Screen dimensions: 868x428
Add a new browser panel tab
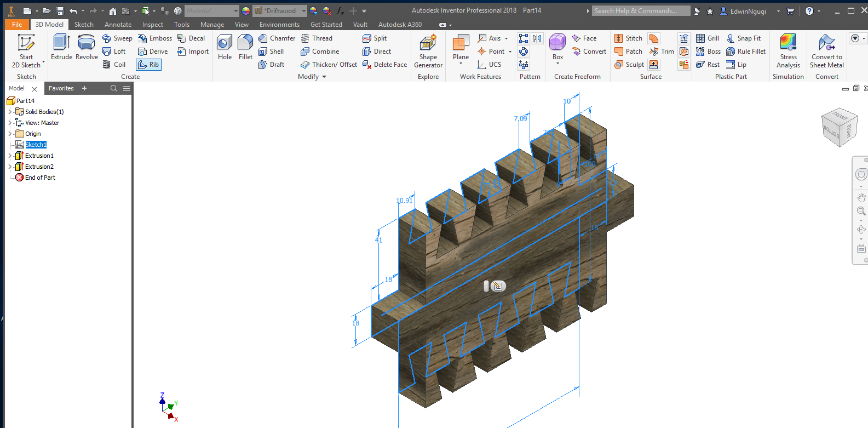(84, 88)
